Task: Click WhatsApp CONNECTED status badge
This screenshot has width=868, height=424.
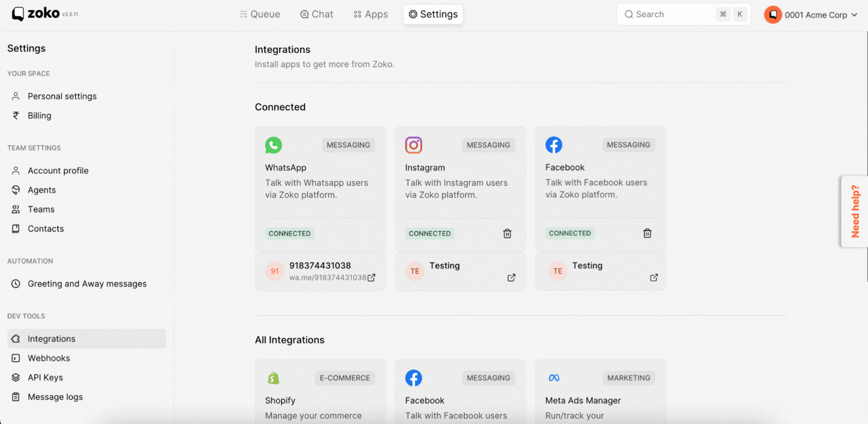Action: click(290, 234)
